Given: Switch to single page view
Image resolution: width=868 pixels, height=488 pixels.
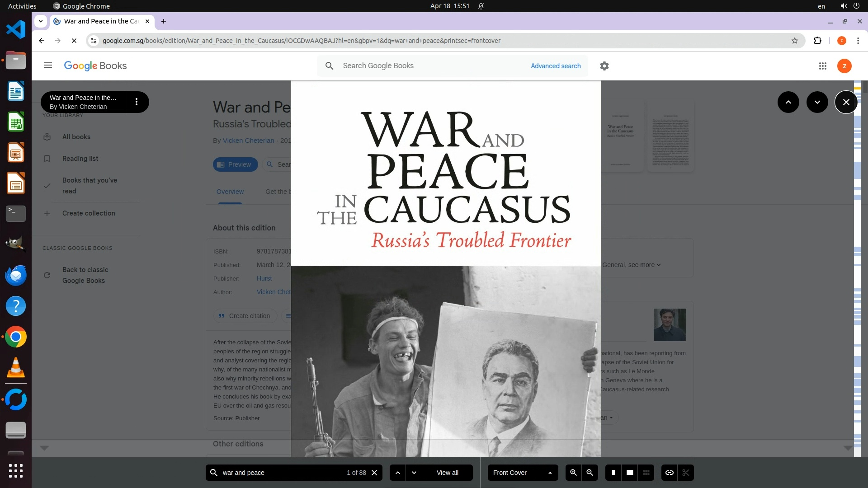Looking at the screenshot, I should 613,473.
